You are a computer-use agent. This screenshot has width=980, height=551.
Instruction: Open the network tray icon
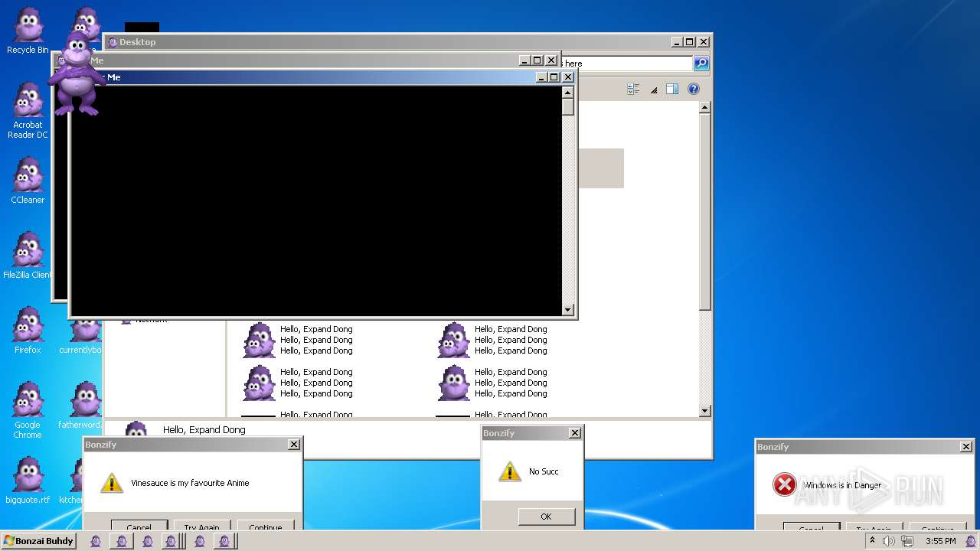point(906,541)
